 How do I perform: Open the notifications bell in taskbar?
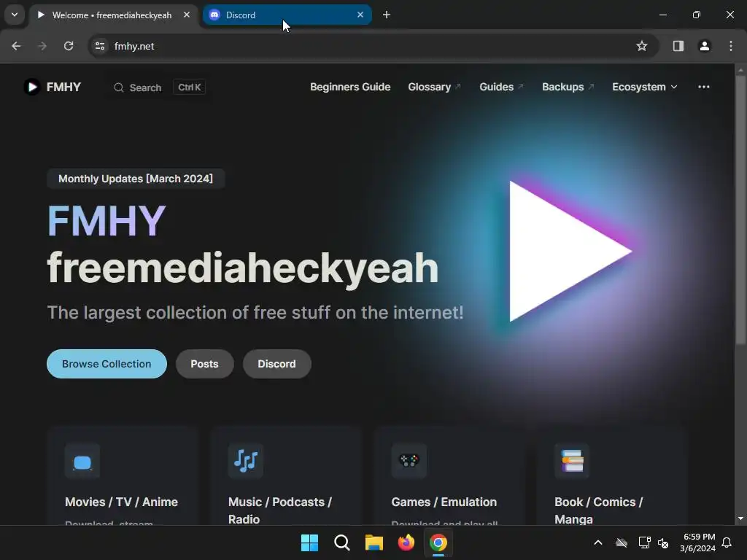[x=727, y=542]
